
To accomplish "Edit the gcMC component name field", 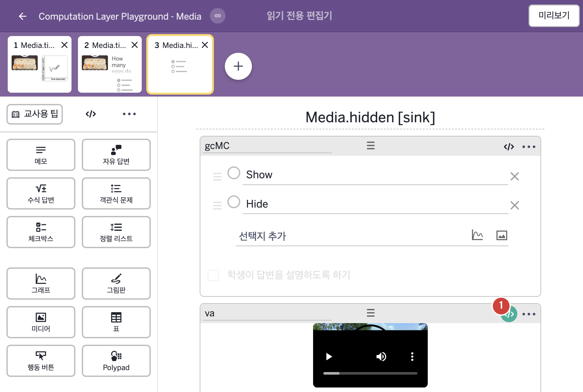I will click(x=267, y=146).
